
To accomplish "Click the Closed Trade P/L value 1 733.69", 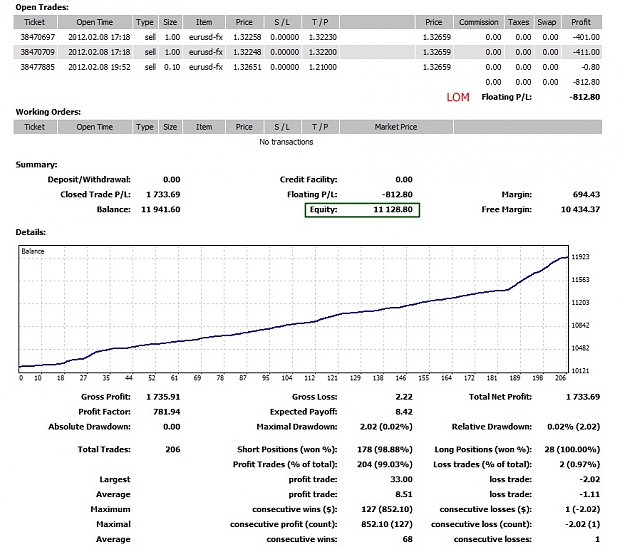I will click(163, 195).
